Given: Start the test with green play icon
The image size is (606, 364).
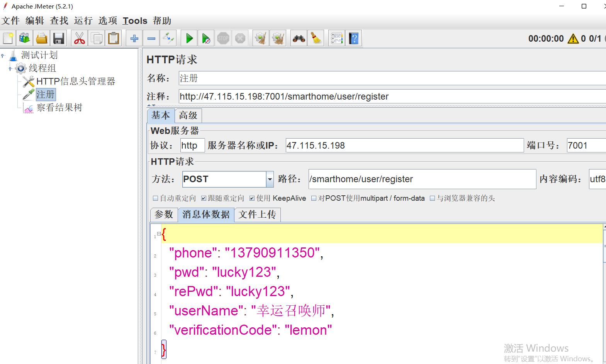Looking at the screenshot, I should point(189,38).
